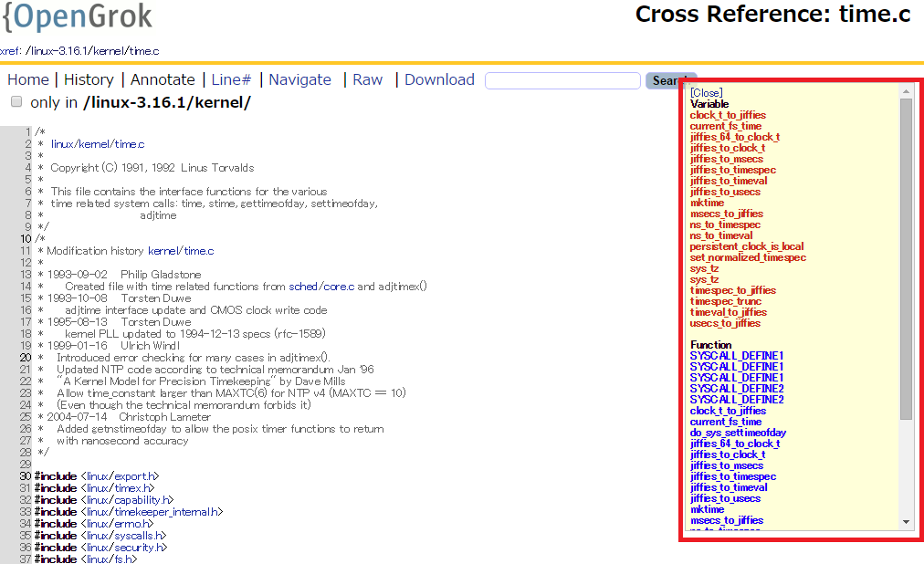Jump to the mktime variable definition
924x564 pixels.
pyautogui.click(x=708, y=203)
